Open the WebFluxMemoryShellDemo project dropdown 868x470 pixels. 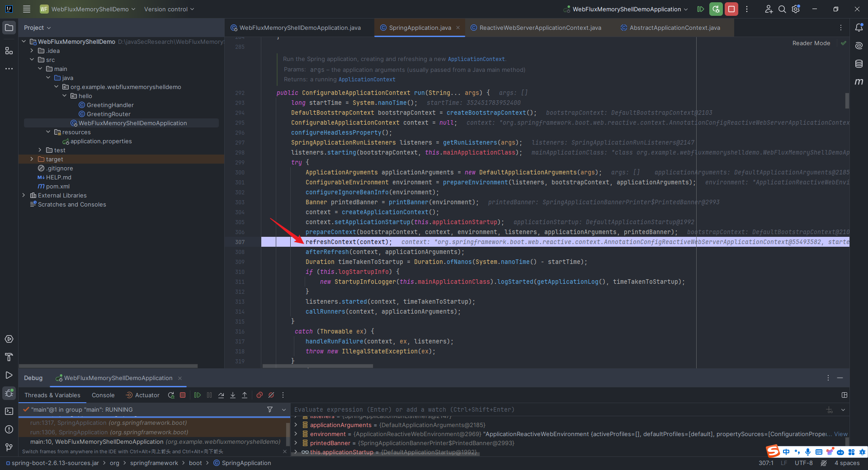click(88, 9)
